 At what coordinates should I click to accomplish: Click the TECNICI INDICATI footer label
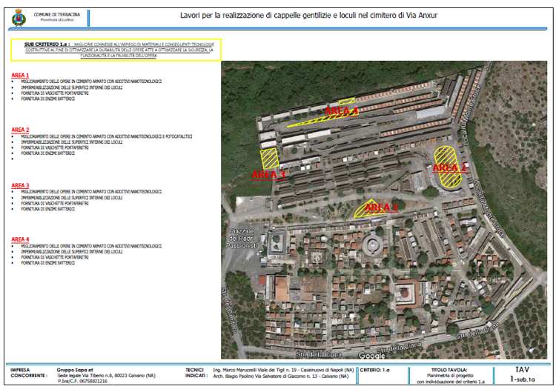195,372
